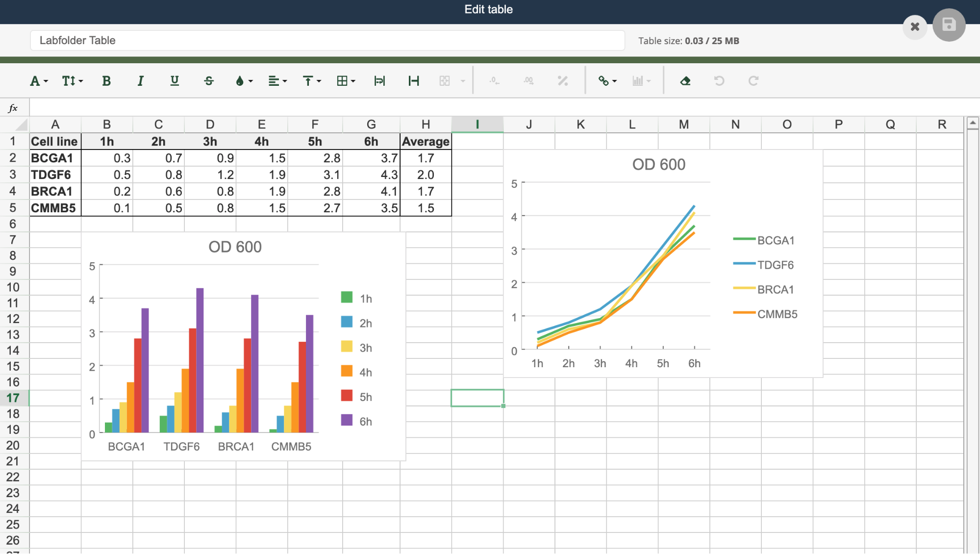
Task: Expand the cell borders dropdown
Action: pyautogui.click(x=346, y=81)
